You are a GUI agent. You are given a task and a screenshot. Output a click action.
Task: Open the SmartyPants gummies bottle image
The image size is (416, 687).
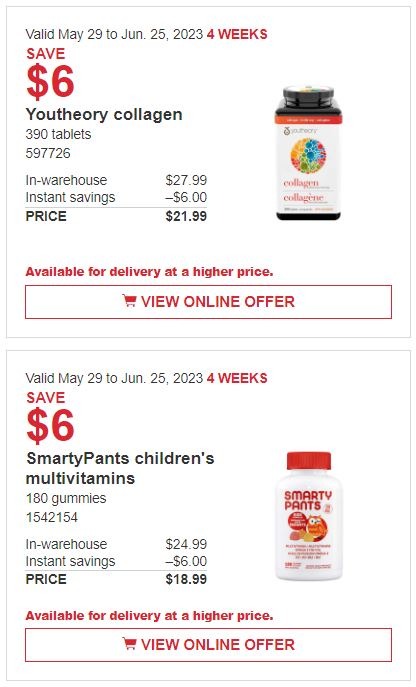pos(309,516)
